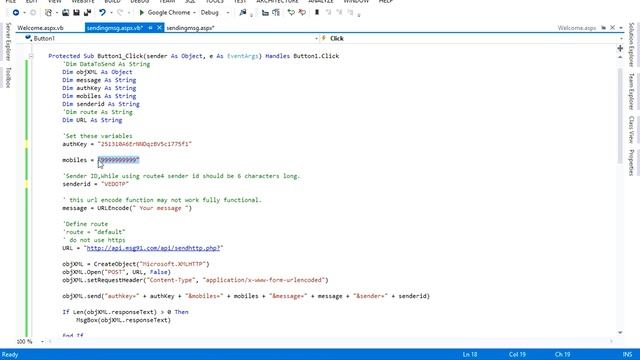The height and width of the screenshot is (360, 640).
Task: Click the Undo arrow icon
Action: click(102, 13)
